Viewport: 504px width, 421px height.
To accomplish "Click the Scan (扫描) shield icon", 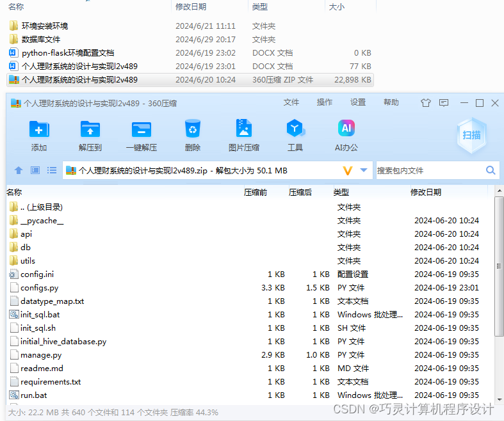I will click(472, 135).
